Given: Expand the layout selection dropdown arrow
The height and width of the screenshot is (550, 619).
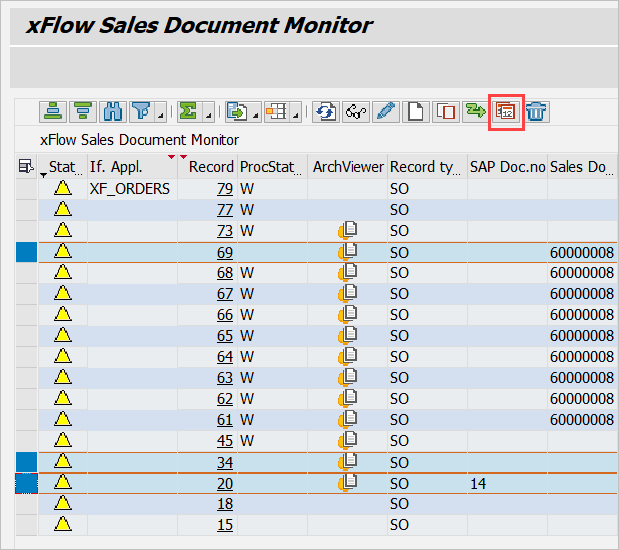Looking at the screenshot, I should (x=298, y=115).
